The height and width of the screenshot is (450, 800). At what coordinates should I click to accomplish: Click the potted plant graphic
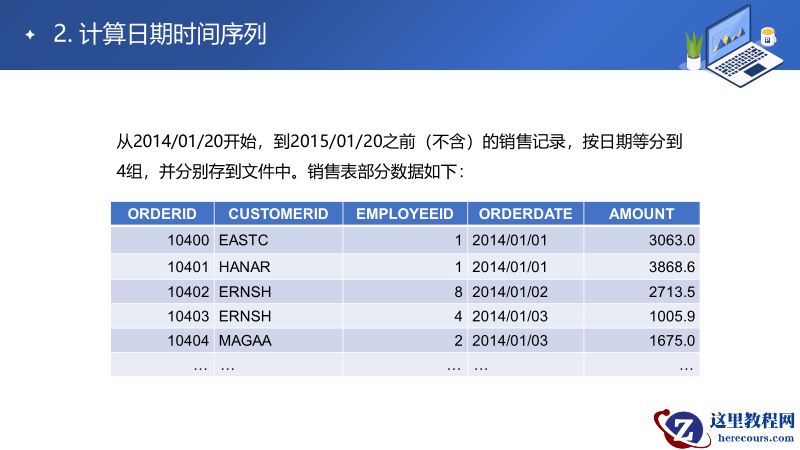(x=693, y=50)
